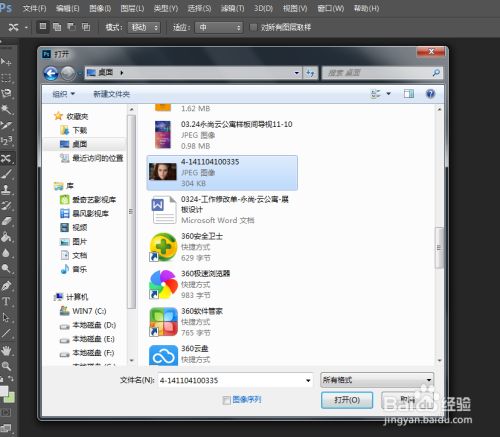Expand the address bar history dropdown
Viewport: 500px width, 437px height.
click(x=296, y=73)
